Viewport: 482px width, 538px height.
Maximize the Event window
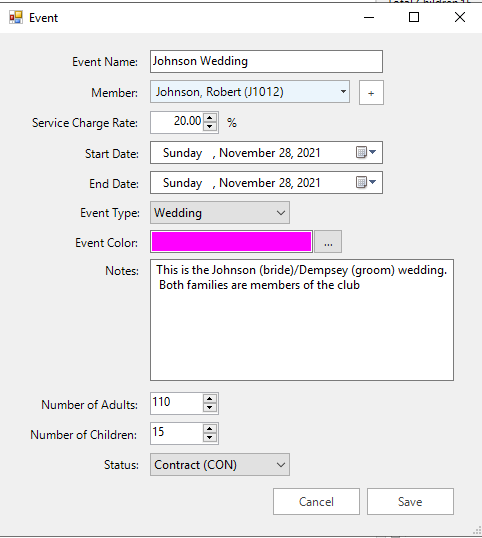414,17
